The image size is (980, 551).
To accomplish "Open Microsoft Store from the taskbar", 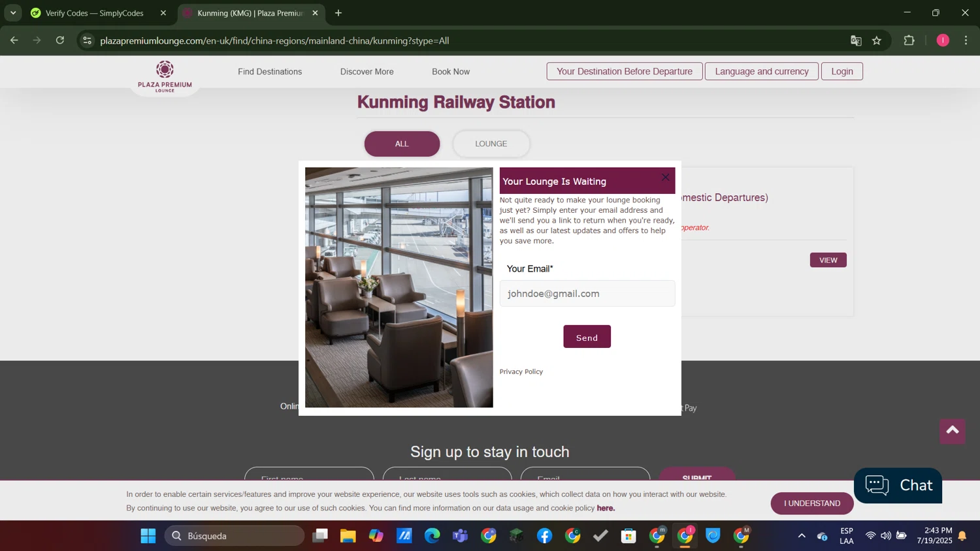I will (x=629, y=536).
